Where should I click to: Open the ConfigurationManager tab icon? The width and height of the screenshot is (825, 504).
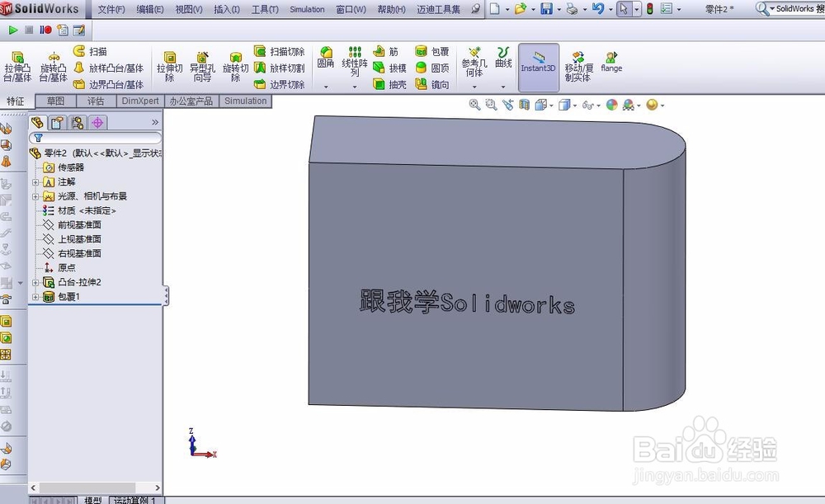[78, 123]
